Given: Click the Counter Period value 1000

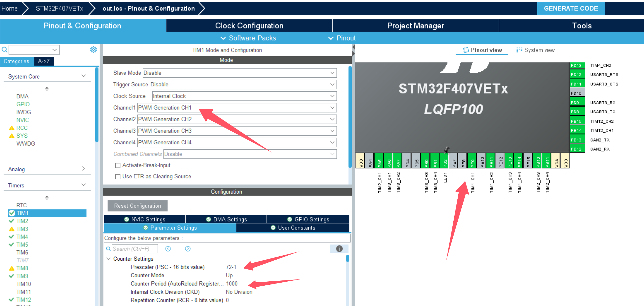Looking at the screenshot, I should click(232, 284).
